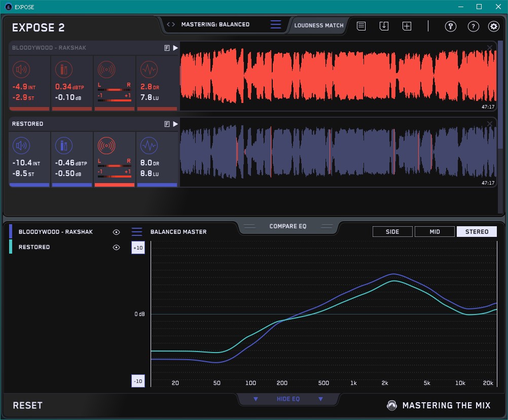Click the help question mark icon
The width and height of the screenshot is (508, 420).
tap(473, 26)
